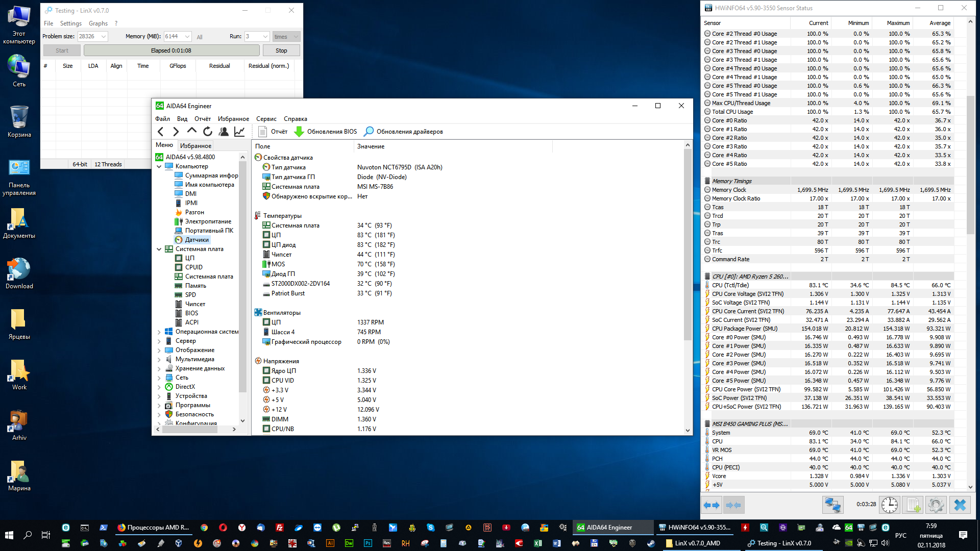Click the user profile icon in AIDA64 toolbar

224,132
